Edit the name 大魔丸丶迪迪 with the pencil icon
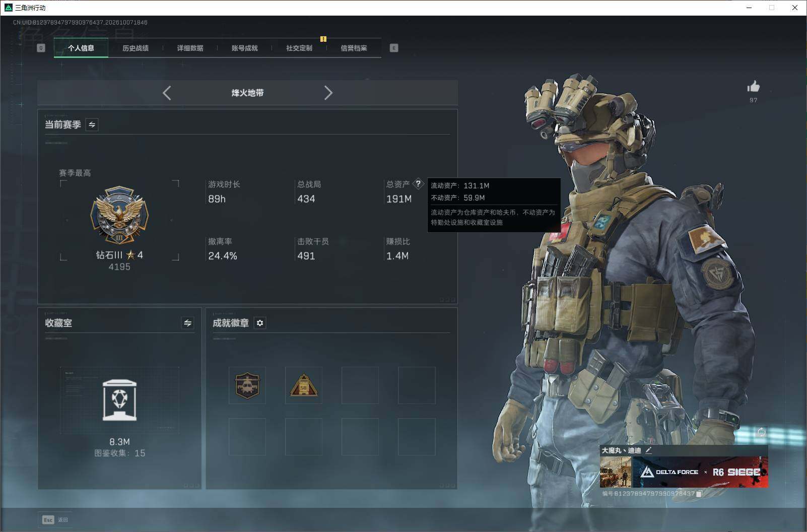Screen dimensions: 807x532 click(649, 450)
